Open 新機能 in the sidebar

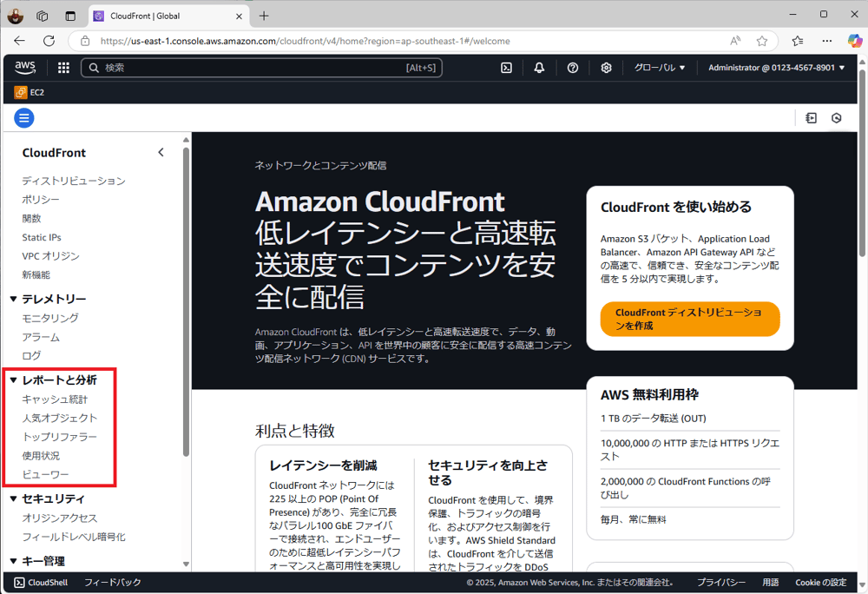click(36, 274)
